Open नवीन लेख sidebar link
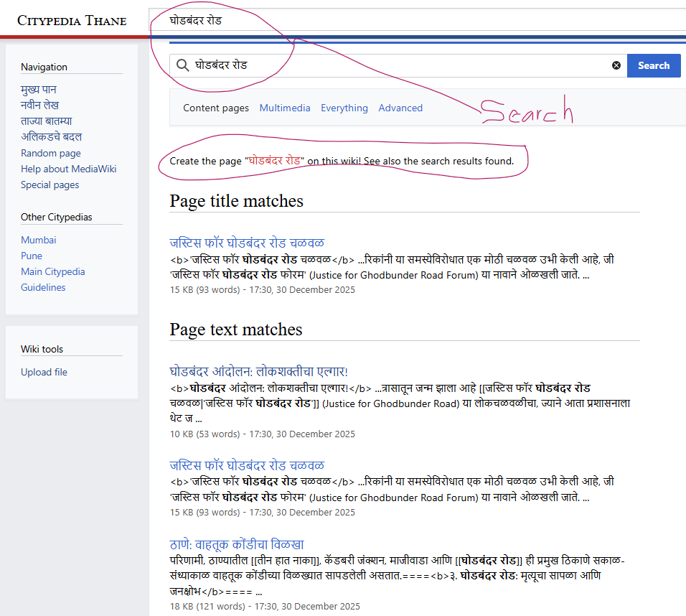Viewport: 686px width, 616px height. 40,106
